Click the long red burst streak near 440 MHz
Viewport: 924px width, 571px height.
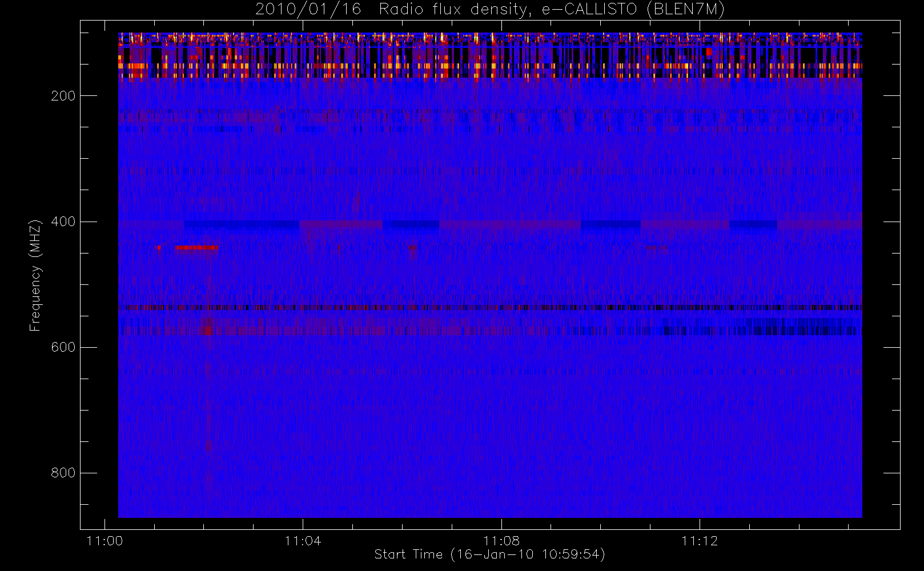[196, 247]
